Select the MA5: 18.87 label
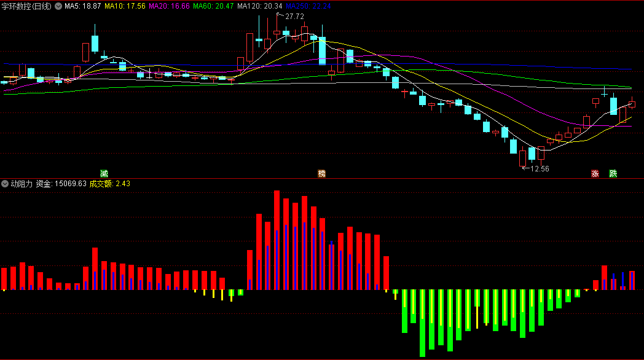Image resolution: width=644 pixels, height=360 pixels. tap(82, 6)
